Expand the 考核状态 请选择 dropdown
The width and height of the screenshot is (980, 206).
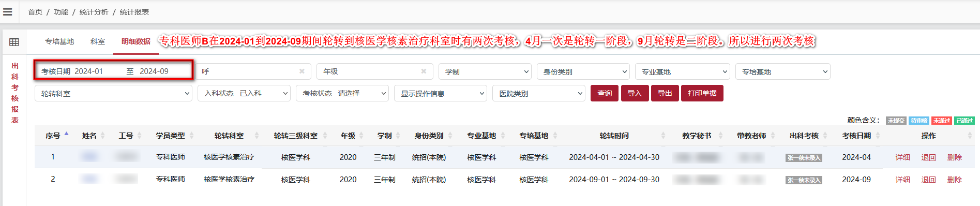[x=342, y=93]
